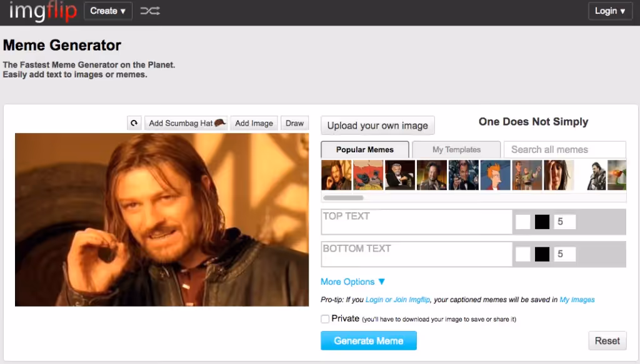The image size is (640, 364).
Task: Select First World Problems crying woman thumbnail
Action: tap(559, 175)
